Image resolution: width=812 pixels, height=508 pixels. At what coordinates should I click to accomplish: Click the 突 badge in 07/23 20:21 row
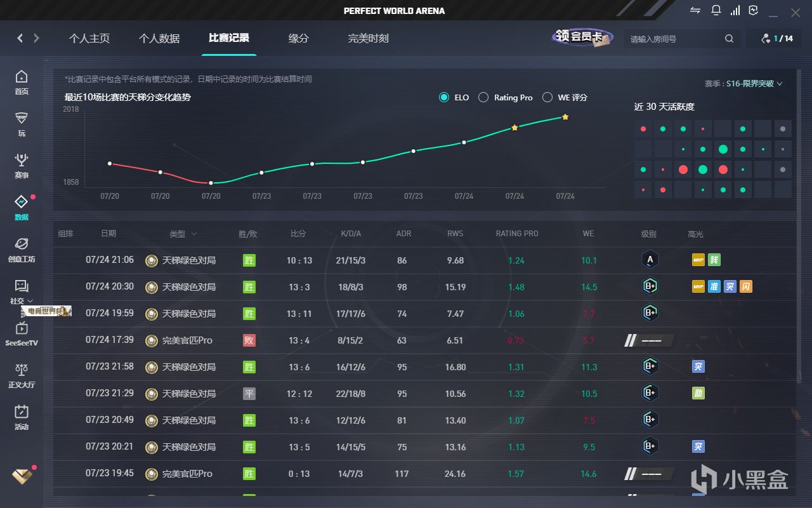[698, 446]
